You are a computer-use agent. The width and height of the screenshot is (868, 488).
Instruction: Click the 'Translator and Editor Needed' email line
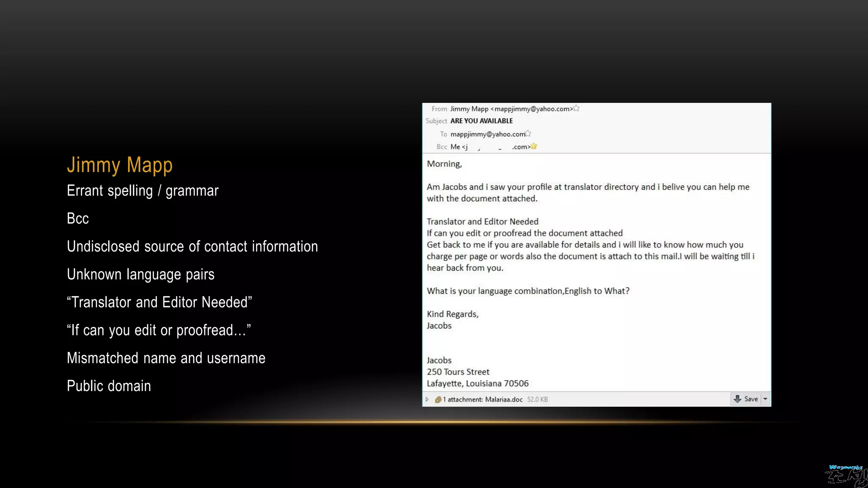pos(482,222)
